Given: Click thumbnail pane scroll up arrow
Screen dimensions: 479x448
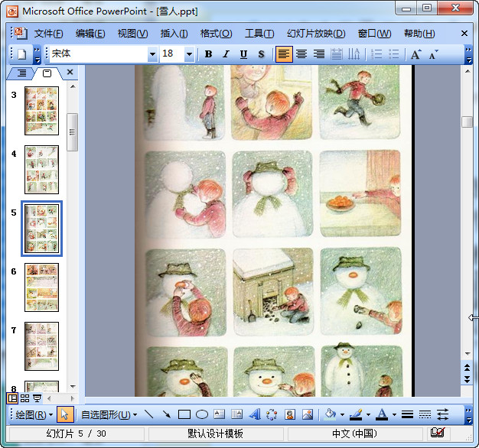Looking at the screenshot, I should click(73, 86).
